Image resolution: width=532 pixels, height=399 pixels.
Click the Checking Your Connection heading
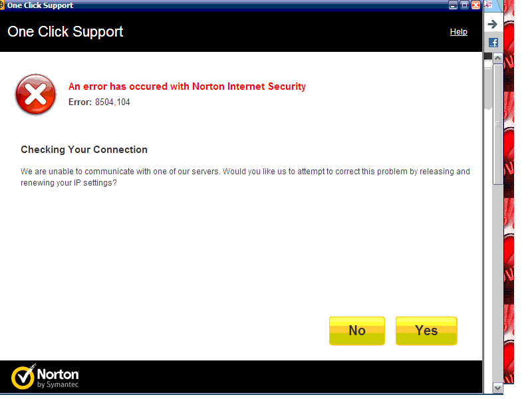click(x=84, y=150)
